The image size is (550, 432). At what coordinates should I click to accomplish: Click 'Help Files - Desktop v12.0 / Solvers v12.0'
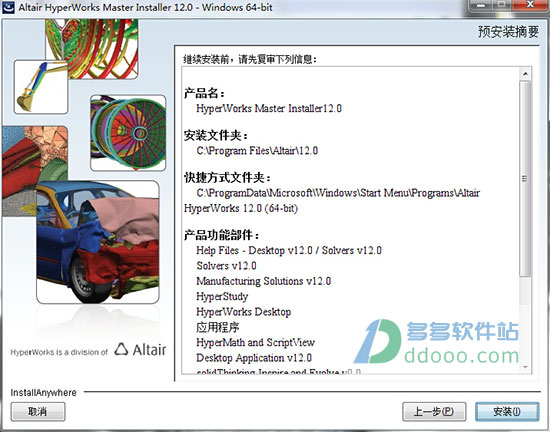[x=289, y=250]
